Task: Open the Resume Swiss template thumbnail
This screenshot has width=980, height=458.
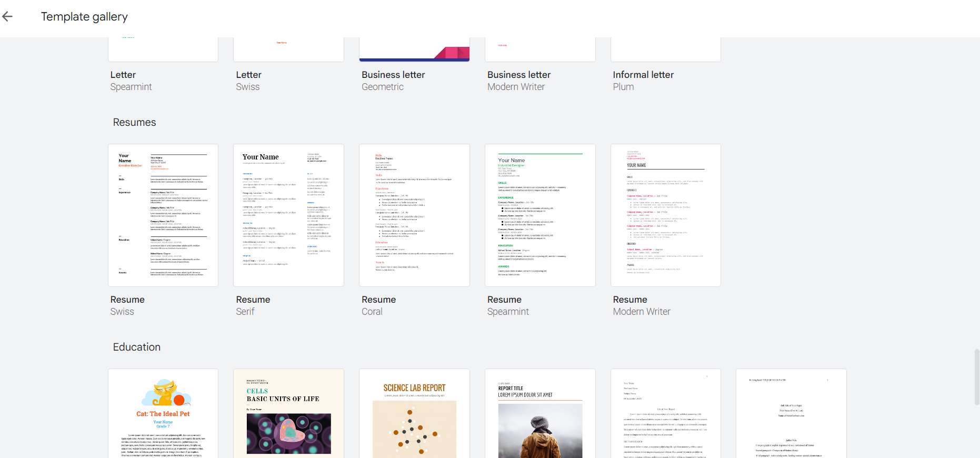Action: (x=163, y=215)
